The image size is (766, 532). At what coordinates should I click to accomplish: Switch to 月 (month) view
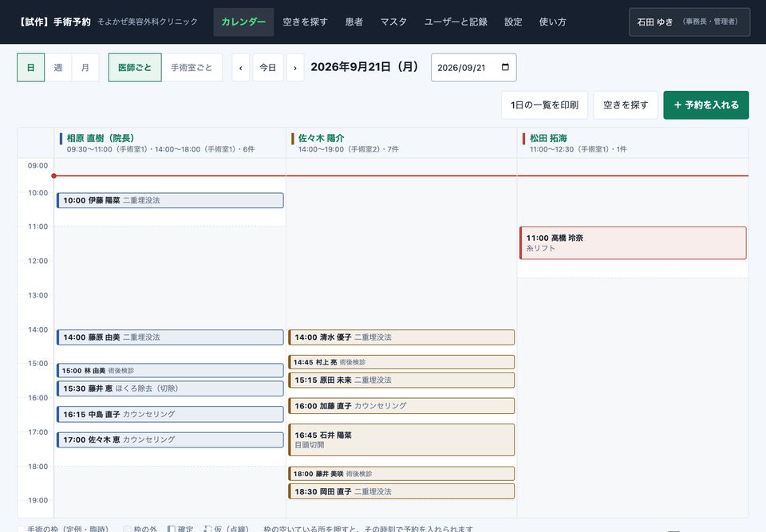(85, 68)
